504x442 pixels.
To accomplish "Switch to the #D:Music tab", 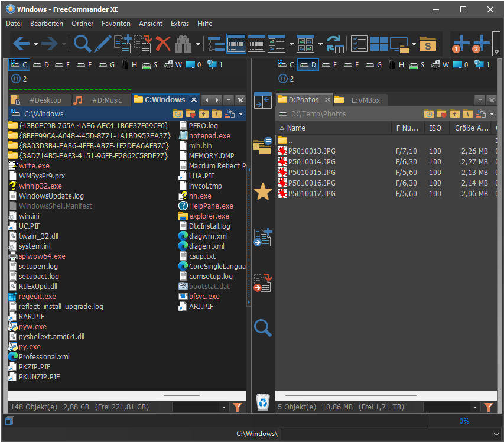I will (x=100, y=100).
